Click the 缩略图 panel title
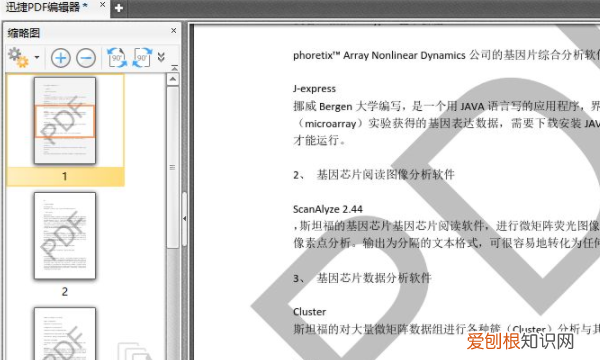This screenshot has width=600, height=360. point(24,33)
